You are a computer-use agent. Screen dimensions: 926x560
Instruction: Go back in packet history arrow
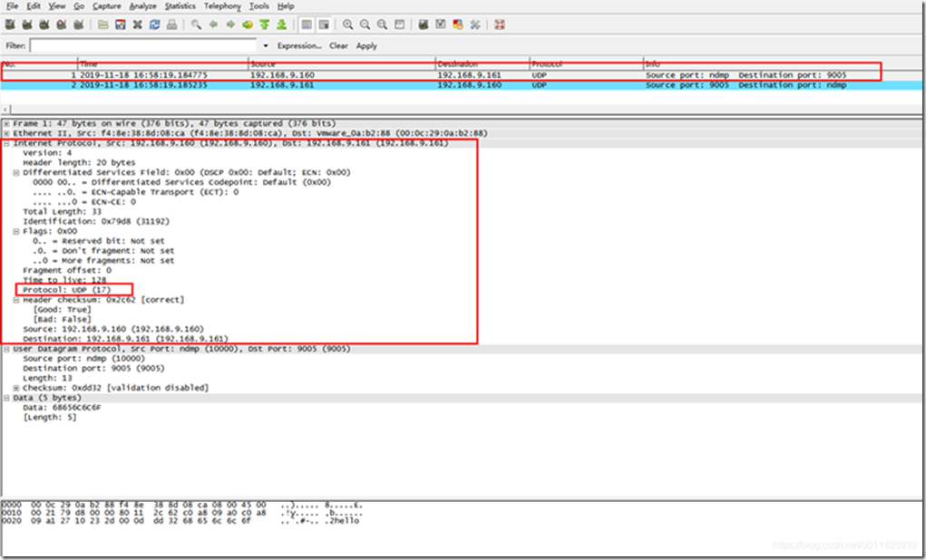click(213, 24)
